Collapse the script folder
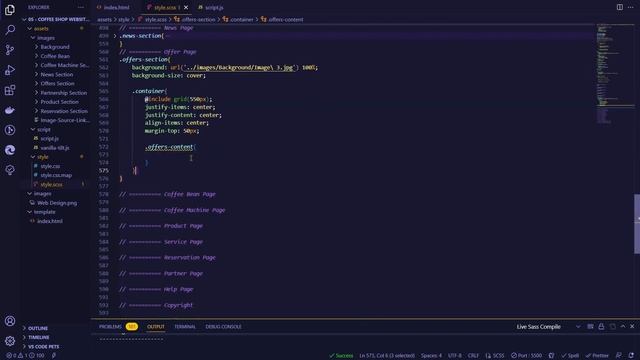Image resolution: width=640 pixels, height=360 pixels. [x=44, y=129]
